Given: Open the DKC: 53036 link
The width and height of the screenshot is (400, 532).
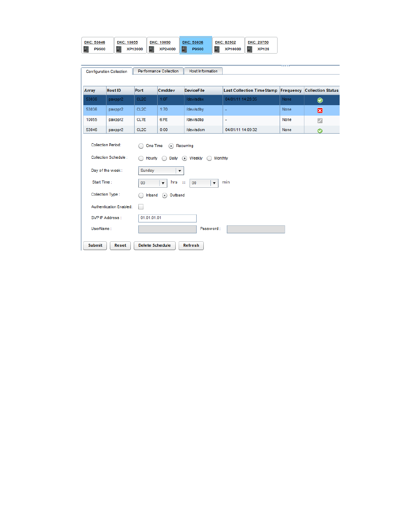Looking at the screenshot, I should coord(193,42).
